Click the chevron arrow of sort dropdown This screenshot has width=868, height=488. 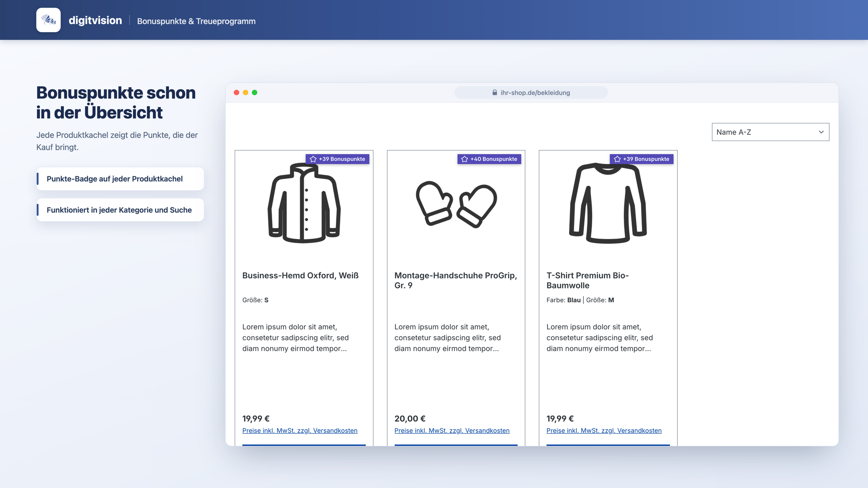click(x=821, y=132)
